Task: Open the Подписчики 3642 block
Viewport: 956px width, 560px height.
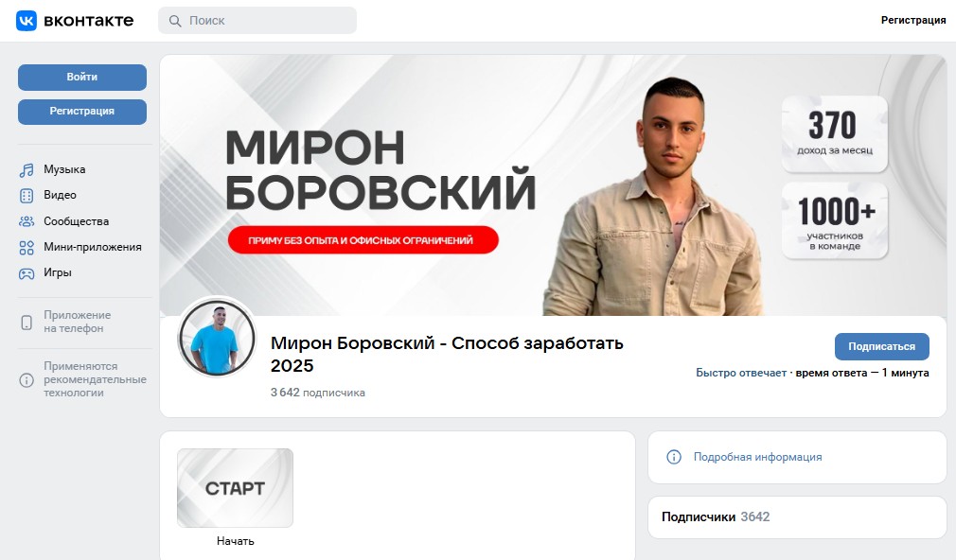Action: pyautogui.click(x=797, y=516)
